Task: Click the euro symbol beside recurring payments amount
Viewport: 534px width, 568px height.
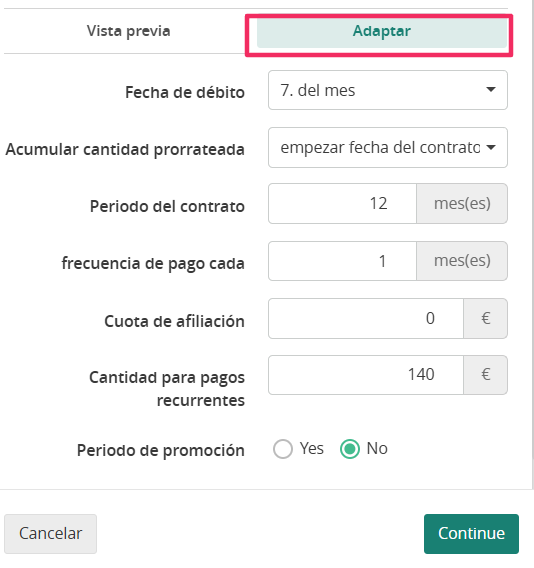Action: click(x=485, y=375)
